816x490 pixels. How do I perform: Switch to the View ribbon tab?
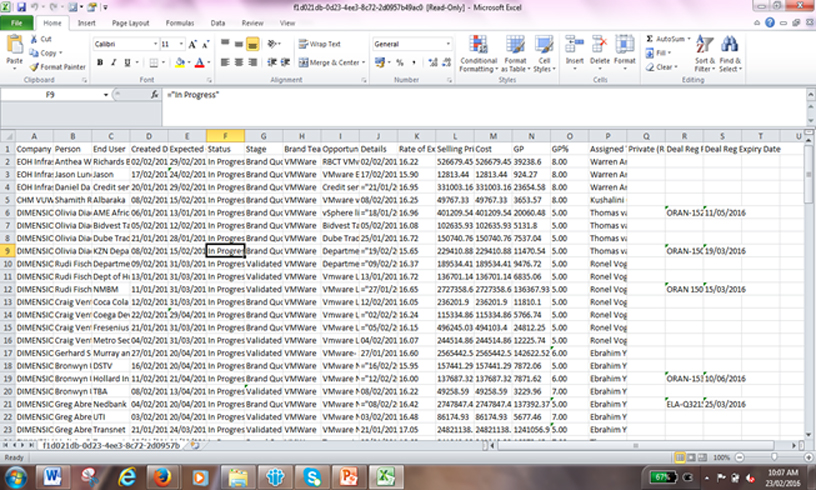(x=287, y=23)
